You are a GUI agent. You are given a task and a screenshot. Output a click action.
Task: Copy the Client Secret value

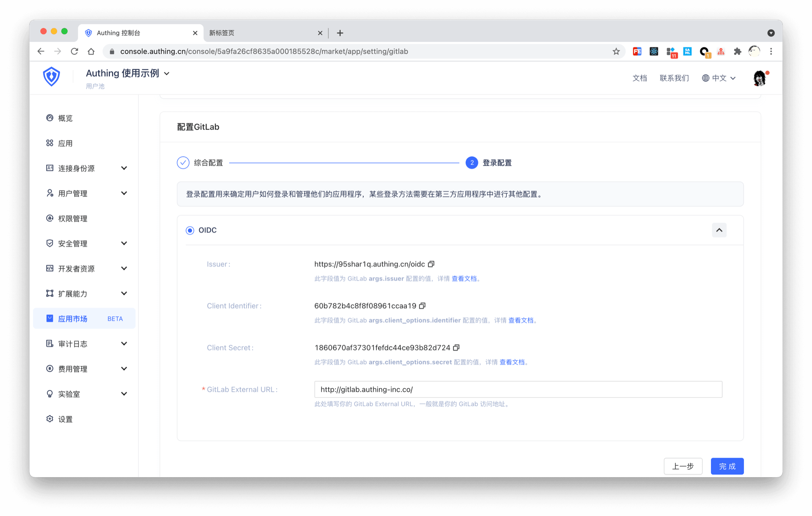pos(456,348)
